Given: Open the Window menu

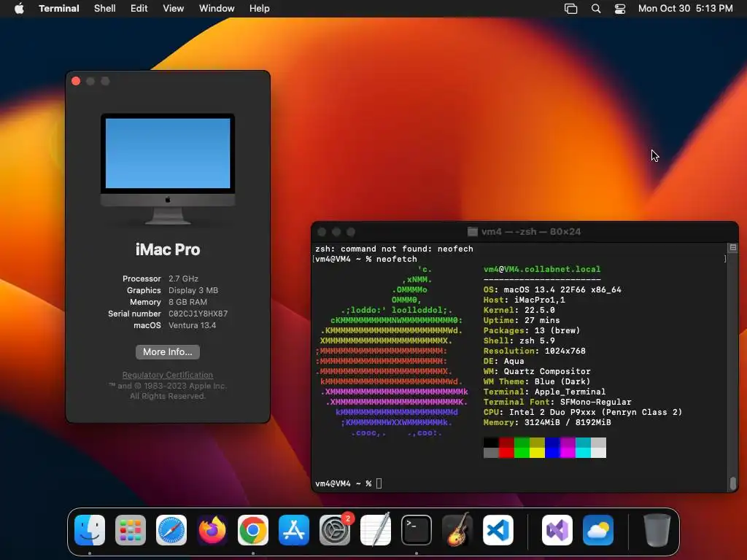Looking at the screenshot, I should click(217, 9).
